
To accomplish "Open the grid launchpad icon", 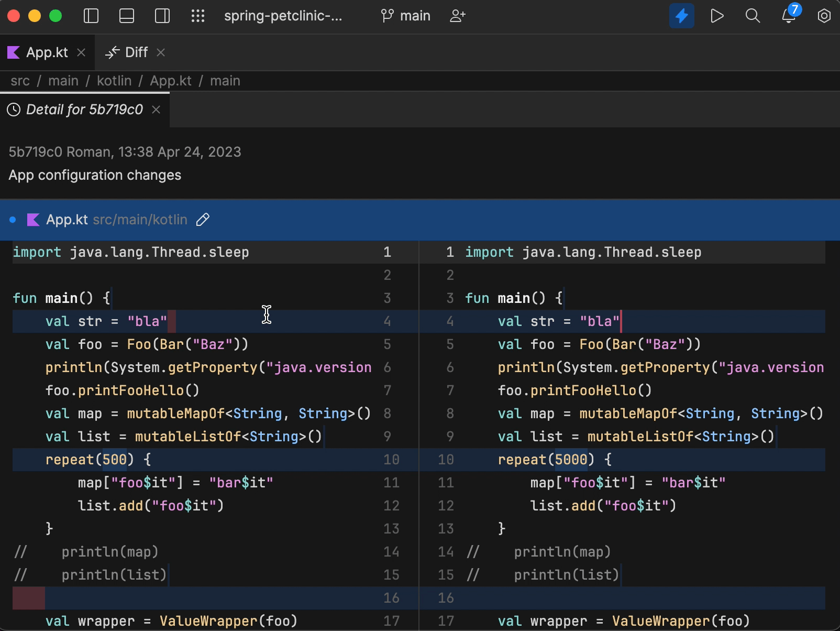I will click(198, 16).
